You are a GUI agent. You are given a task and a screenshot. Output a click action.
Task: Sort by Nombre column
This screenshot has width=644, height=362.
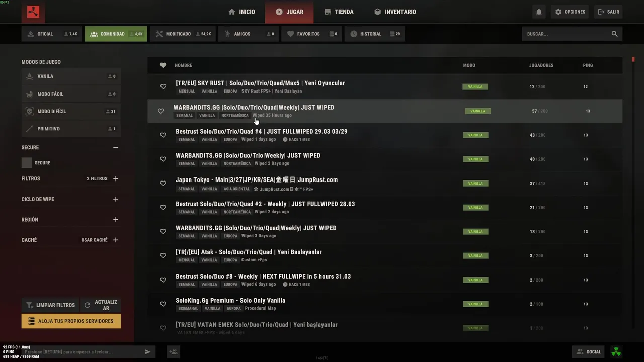[x=183, y=65]
